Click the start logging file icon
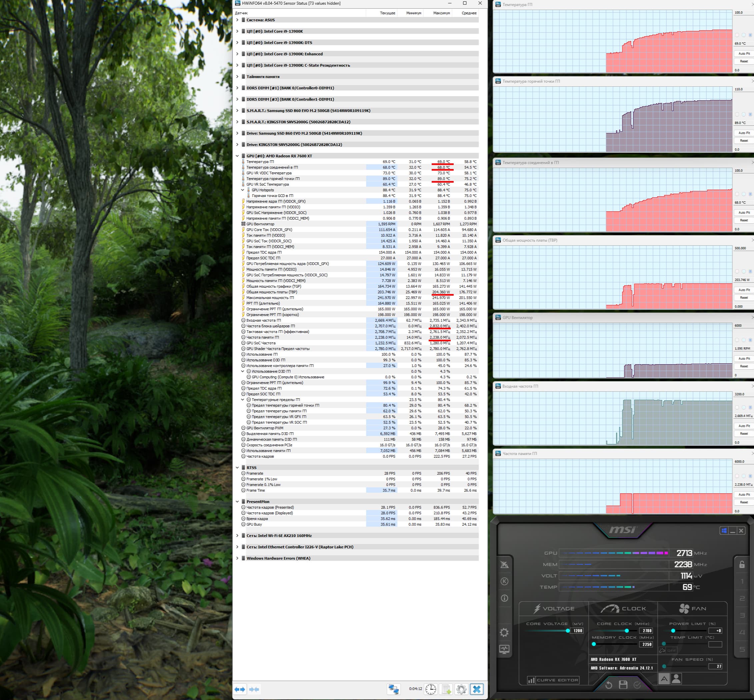The width and height of the screenshot is (754, 700). tap(446, 689)
